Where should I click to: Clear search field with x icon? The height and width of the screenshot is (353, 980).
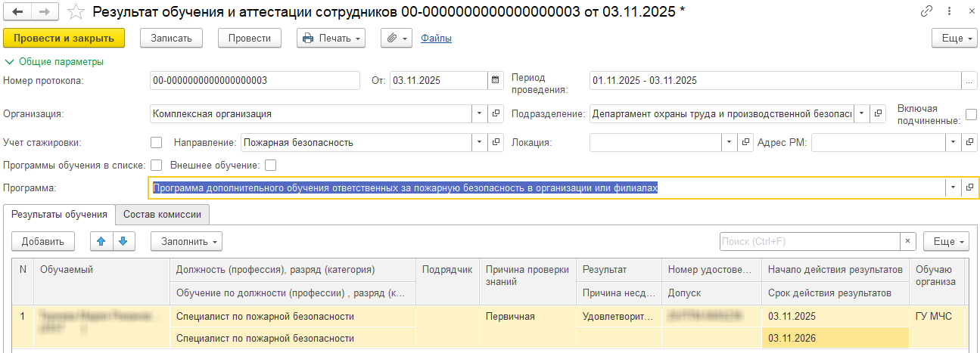tap(908, 241)
